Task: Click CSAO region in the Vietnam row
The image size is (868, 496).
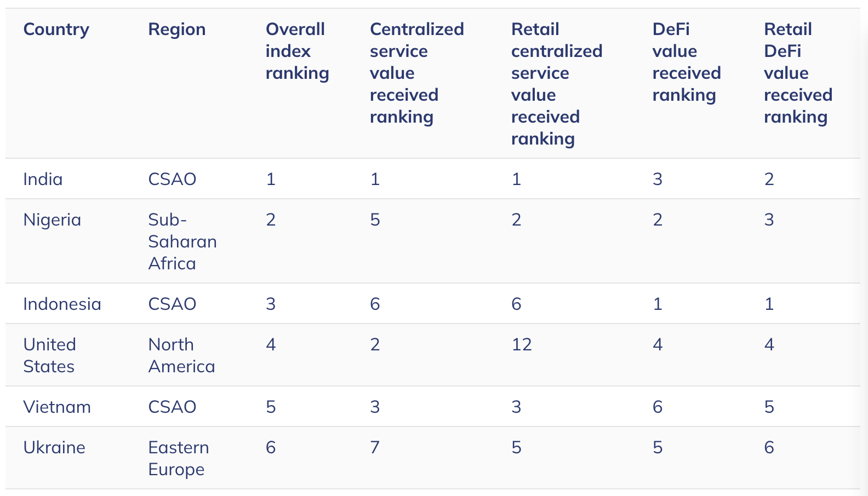Action: click(x=172, y=407)
